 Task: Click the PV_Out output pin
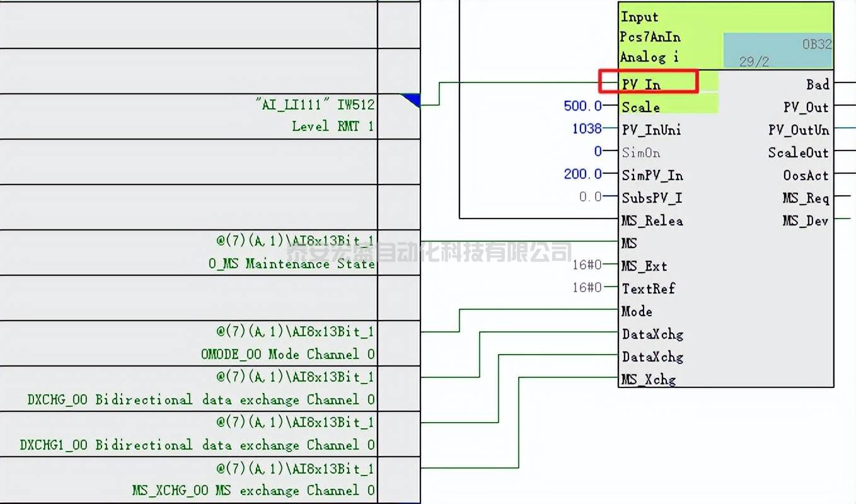click(x=806, y=107)
